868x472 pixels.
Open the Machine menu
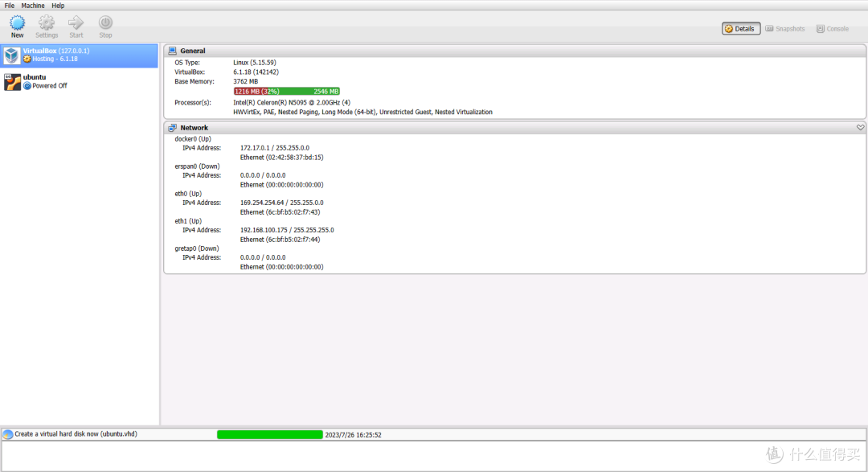[x=33, y=6]
